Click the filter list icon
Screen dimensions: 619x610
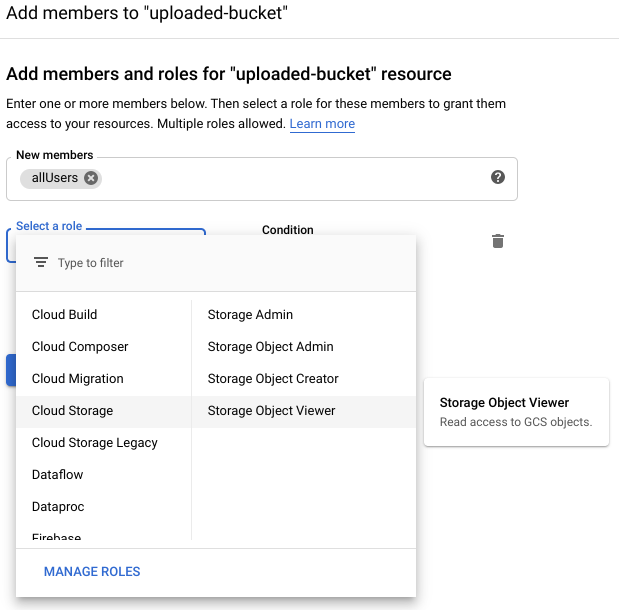tap(41, 263)
